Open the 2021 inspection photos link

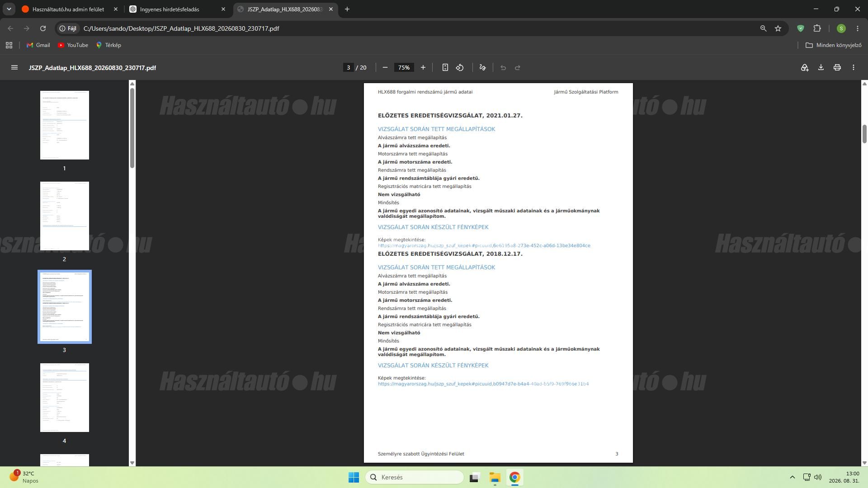pyautogui.click(x=484, y=246)
